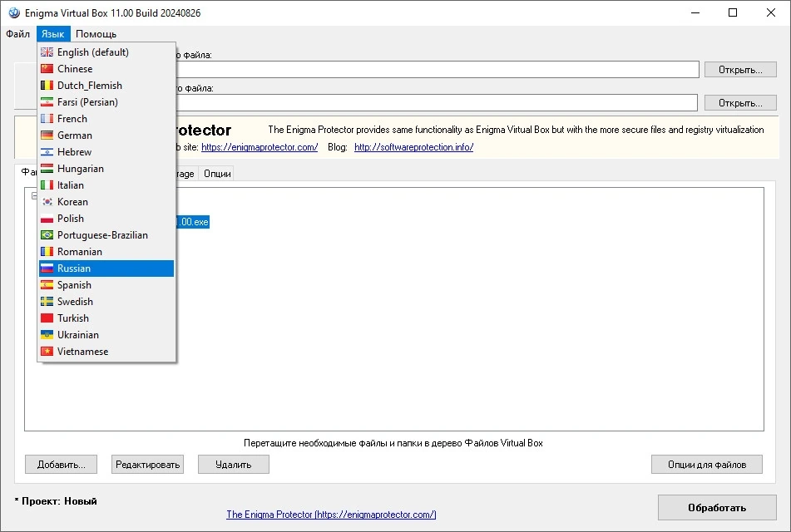791x532 pixels.
Task: Select Romanian language entry
Action: tap(106, 252)
